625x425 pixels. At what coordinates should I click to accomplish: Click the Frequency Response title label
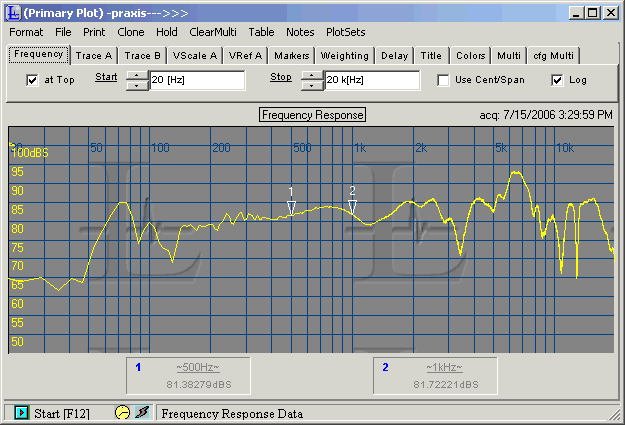[x=312, y=115]
